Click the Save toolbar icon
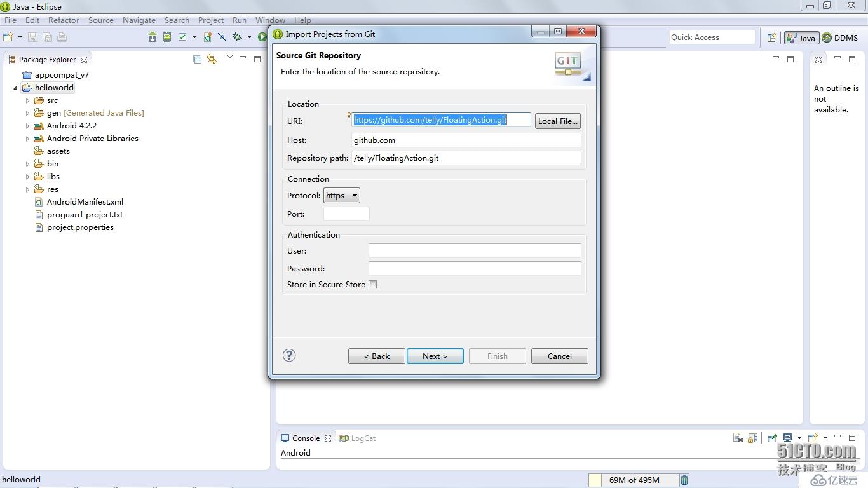 click(x=32, y=37)
